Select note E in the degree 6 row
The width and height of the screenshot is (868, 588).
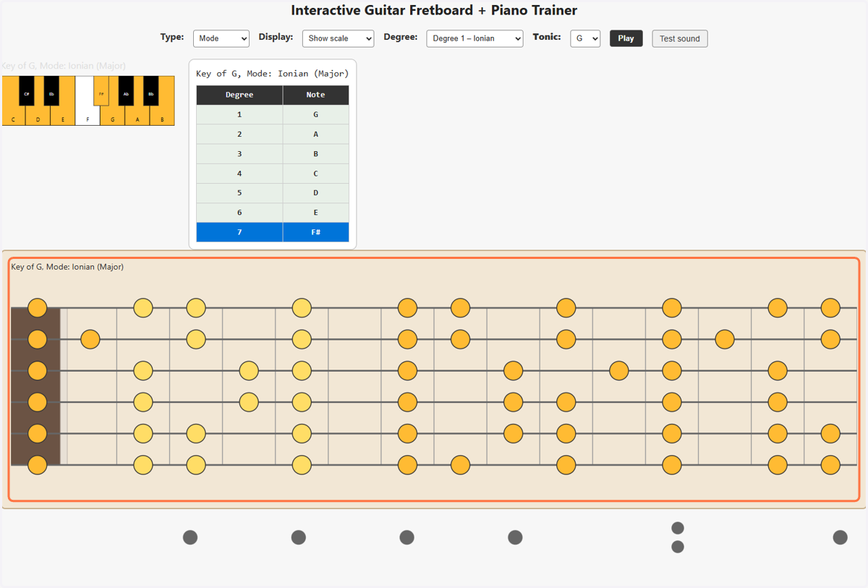316,213
